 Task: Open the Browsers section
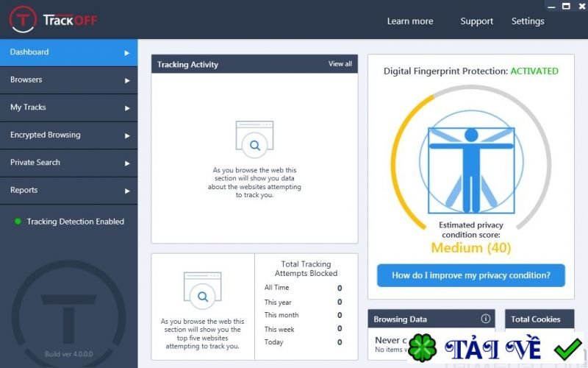pyautogui.click(x=68, y=80)
